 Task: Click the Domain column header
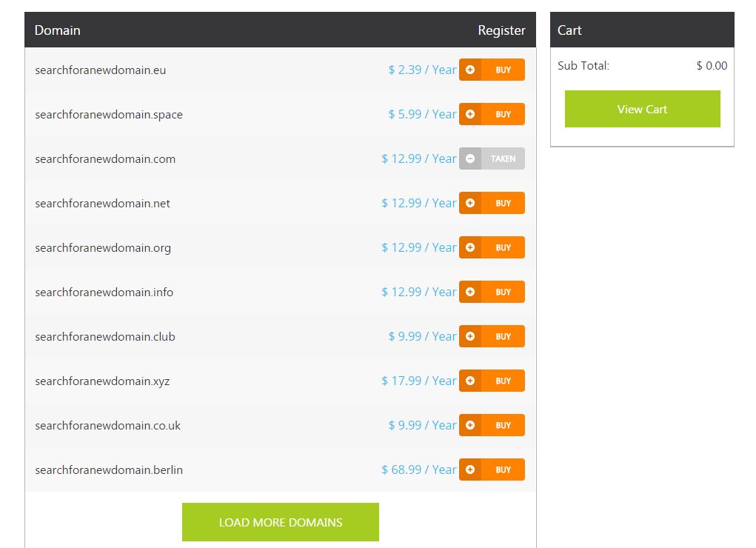pyautogui.click(x=57, y=30)
